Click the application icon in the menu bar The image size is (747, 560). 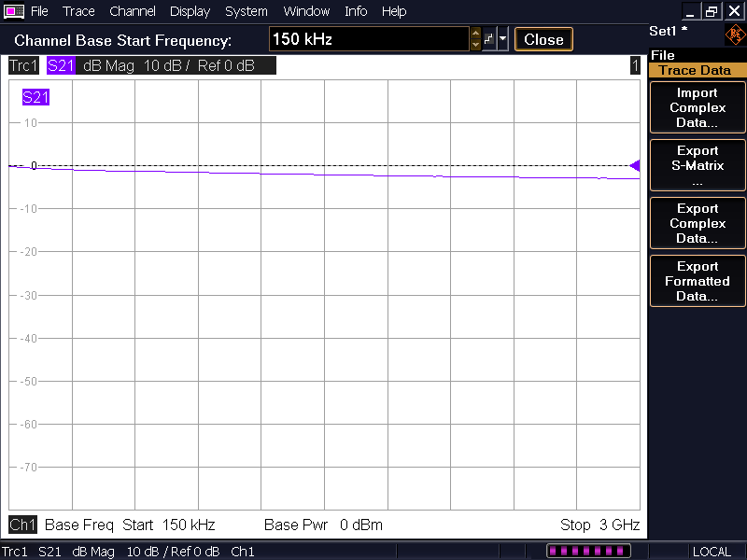[14, 11]
